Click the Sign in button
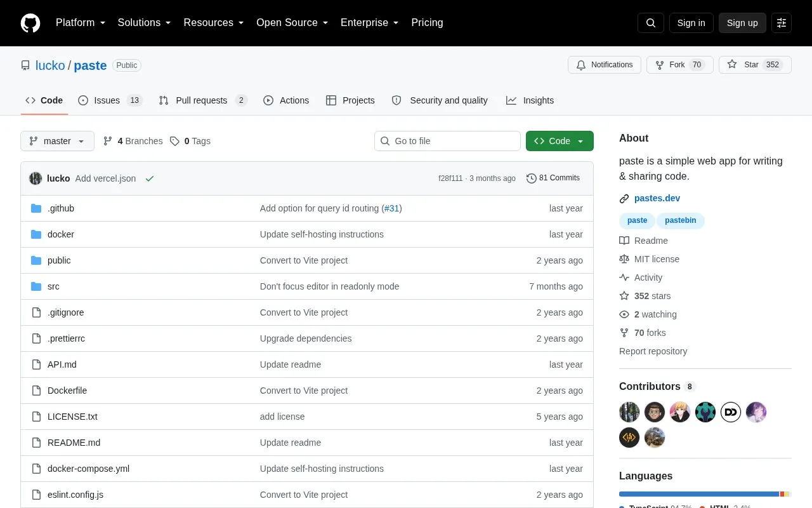Viewport: 812px width, 508px height. click(x=691, y=23)
